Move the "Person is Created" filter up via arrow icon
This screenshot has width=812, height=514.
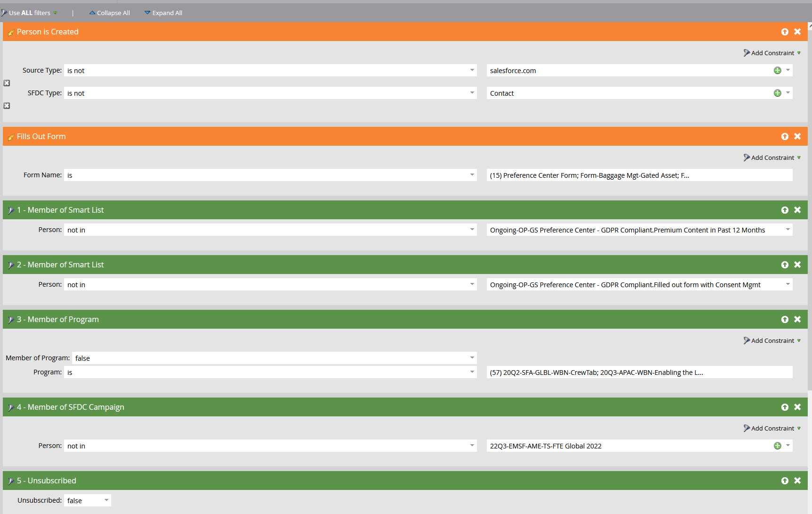tap(785, 32)
